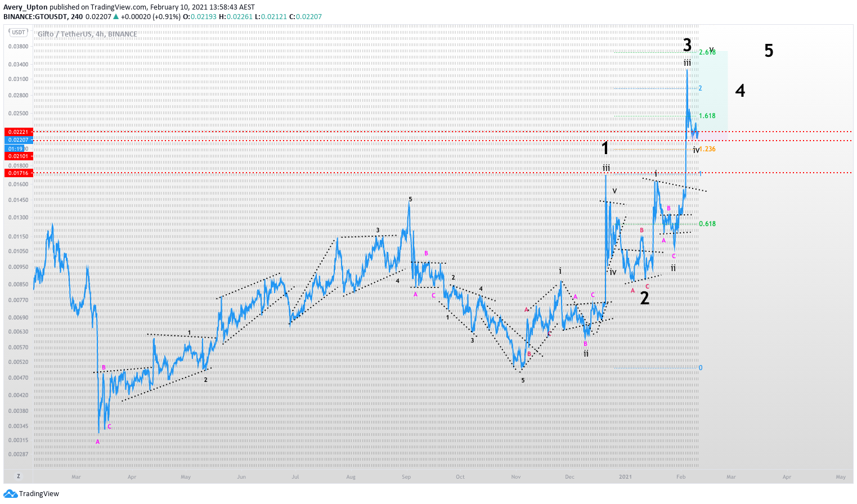Image resolution: width=857 pixels, height=504 pixels.
Task: Click the 0.00315 price axis label
Action: [19, 440]
